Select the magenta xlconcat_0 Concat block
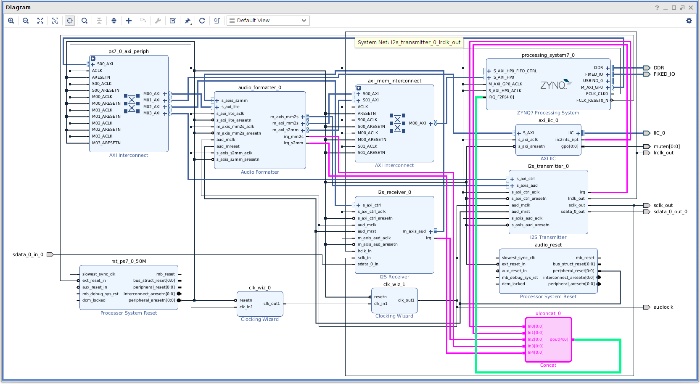Viewport: 700px width, 384px height. [548, 339]
